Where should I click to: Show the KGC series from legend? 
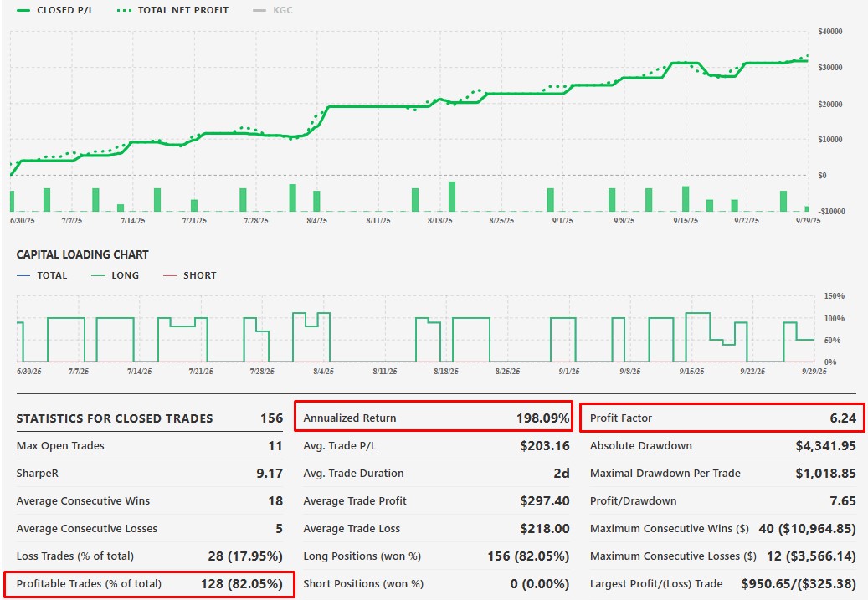pyautogui.click(x=283, y=11)
